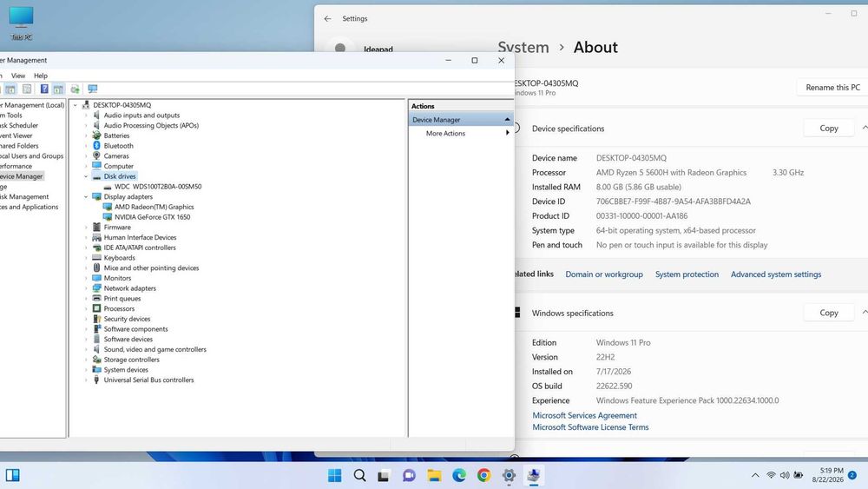868x489 pixels.
Task: Expand the Sound, video and game controllers node
Action: pyautogui.click(x=86, y=349)
